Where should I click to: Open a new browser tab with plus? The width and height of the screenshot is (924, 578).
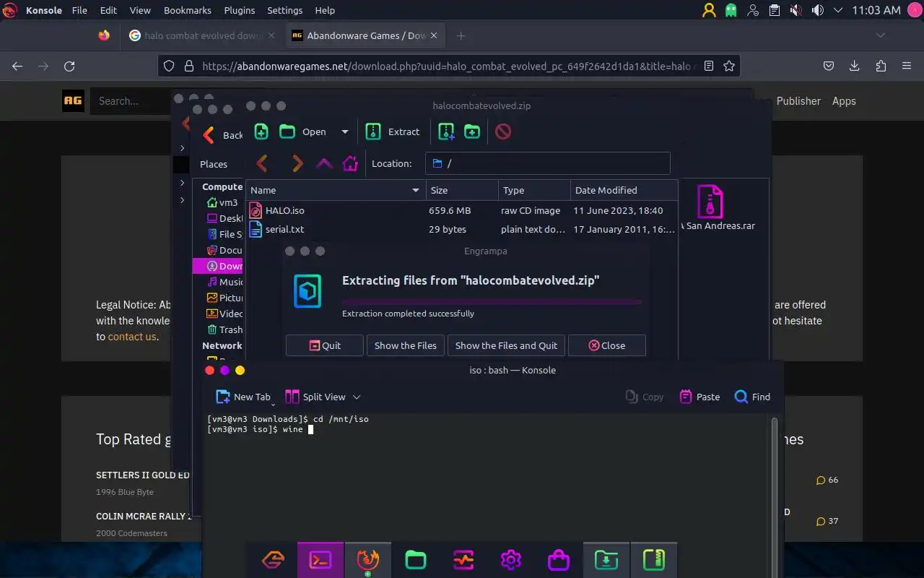pyautogui.click(x=461, y=35)
